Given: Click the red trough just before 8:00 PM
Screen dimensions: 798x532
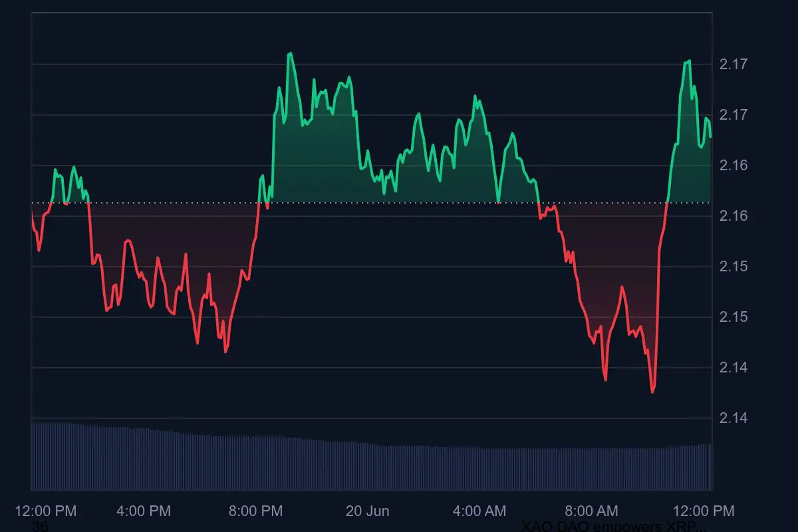Looking at the screenshot, I should pos(226,351).
